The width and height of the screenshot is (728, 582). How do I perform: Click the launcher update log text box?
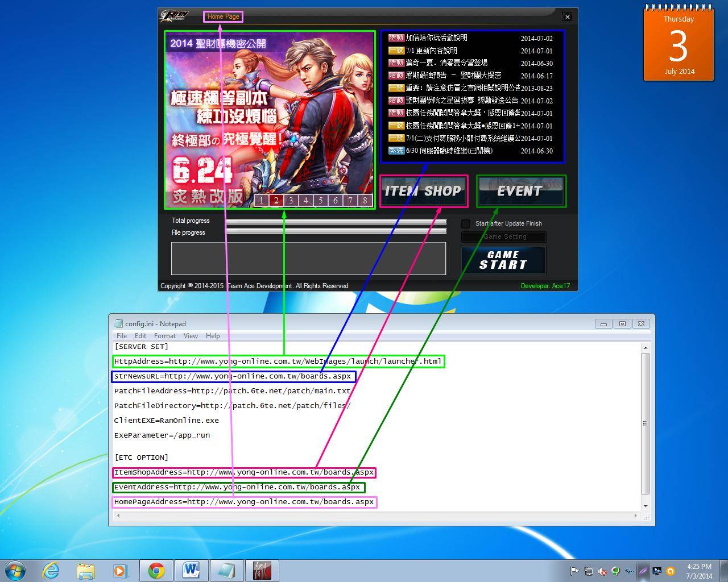click(308, 259)
